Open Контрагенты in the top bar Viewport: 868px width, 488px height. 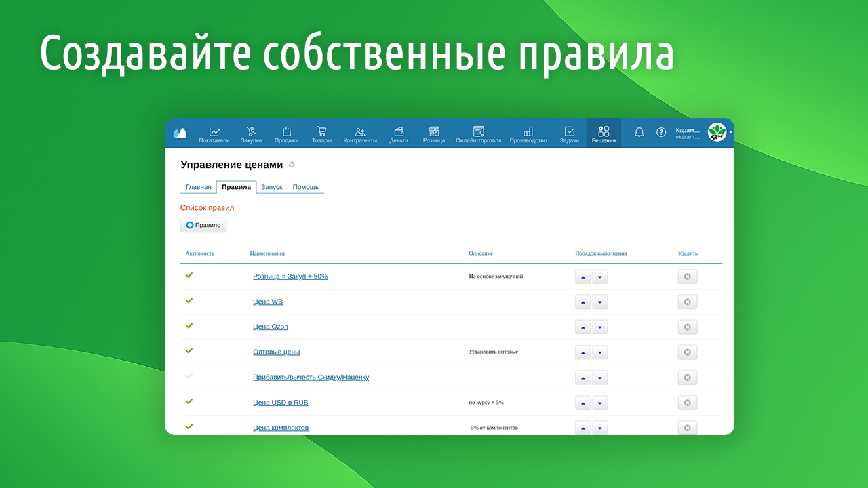coord(360,133)
